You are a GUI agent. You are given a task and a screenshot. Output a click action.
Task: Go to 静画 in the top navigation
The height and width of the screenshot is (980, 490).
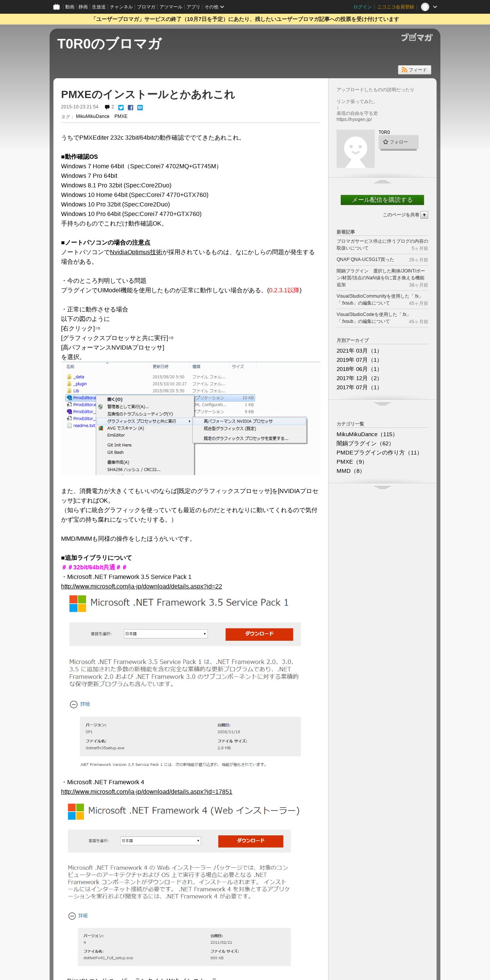coord(83,7)
